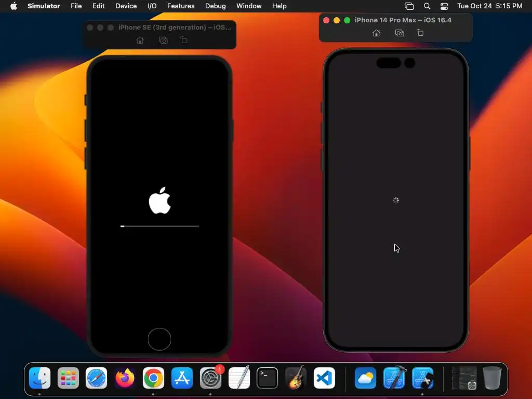This screenshot has height=399, width=532.
Task: Rotate the iPhone 14 Pro Max simulator
Action: pos(420,33)
